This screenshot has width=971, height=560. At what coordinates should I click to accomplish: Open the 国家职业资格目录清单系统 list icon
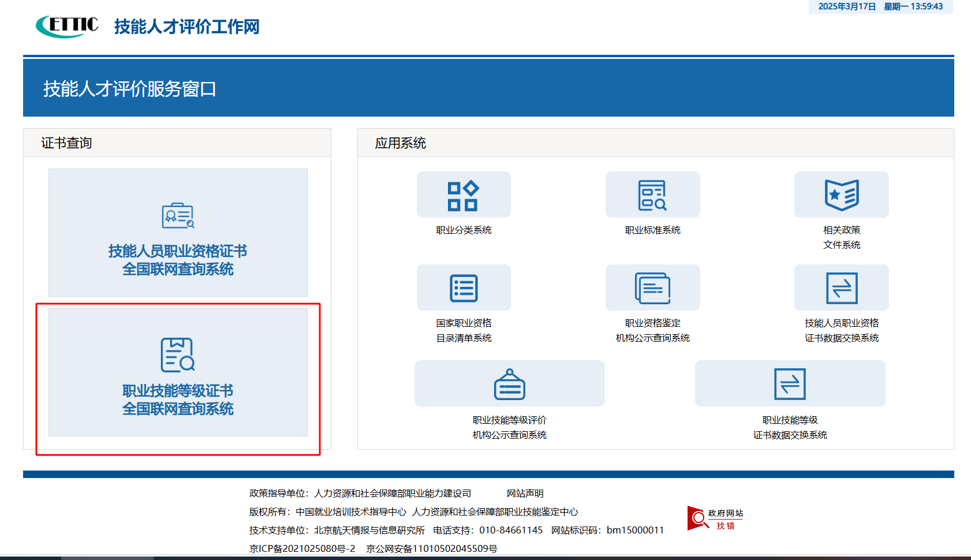(464, 288)
